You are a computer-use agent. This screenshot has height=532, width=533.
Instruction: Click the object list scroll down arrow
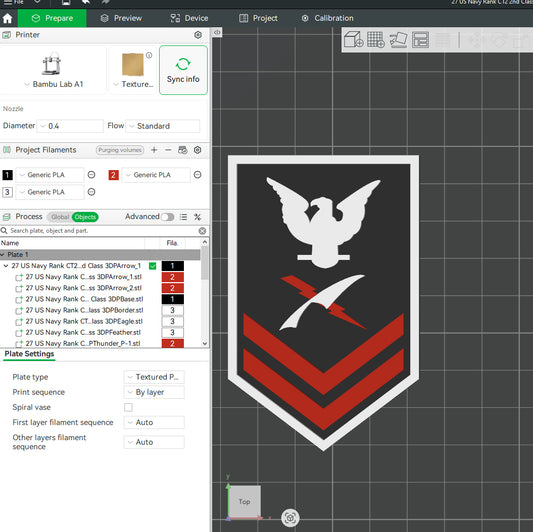(x=205, y=343)
